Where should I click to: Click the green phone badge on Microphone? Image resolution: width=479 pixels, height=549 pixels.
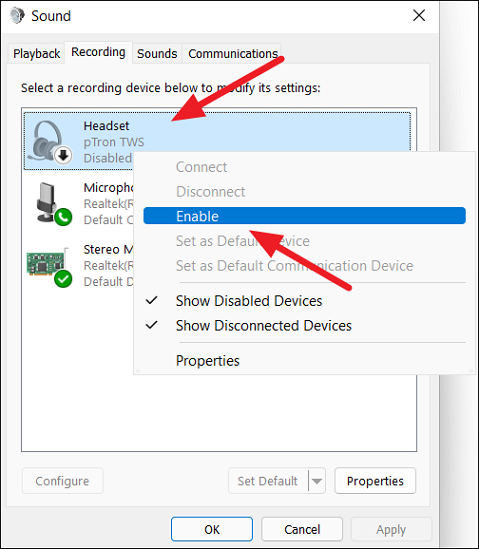coord(63,217)
